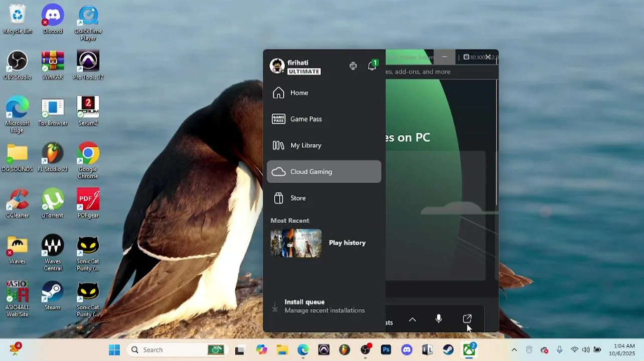Open Copilot from taskbar
644x361 pixels.
[x=261, y=350]
